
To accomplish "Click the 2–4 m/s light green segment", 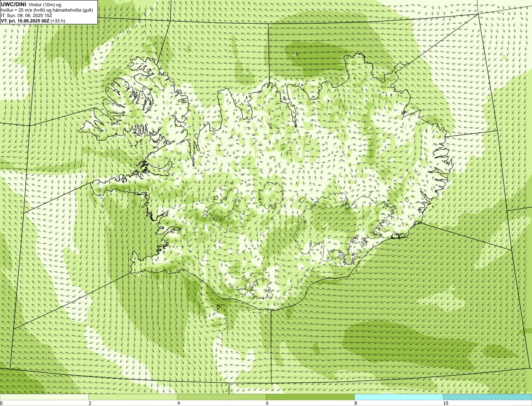I will [133, 397].
